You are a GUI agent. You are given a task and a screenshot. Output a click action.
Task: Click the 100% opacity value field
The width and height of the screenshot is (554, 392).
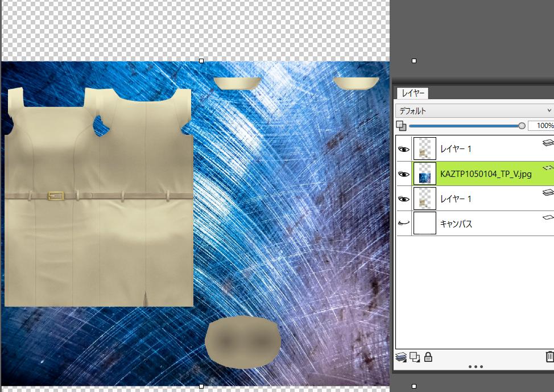(x=543, y=126)
